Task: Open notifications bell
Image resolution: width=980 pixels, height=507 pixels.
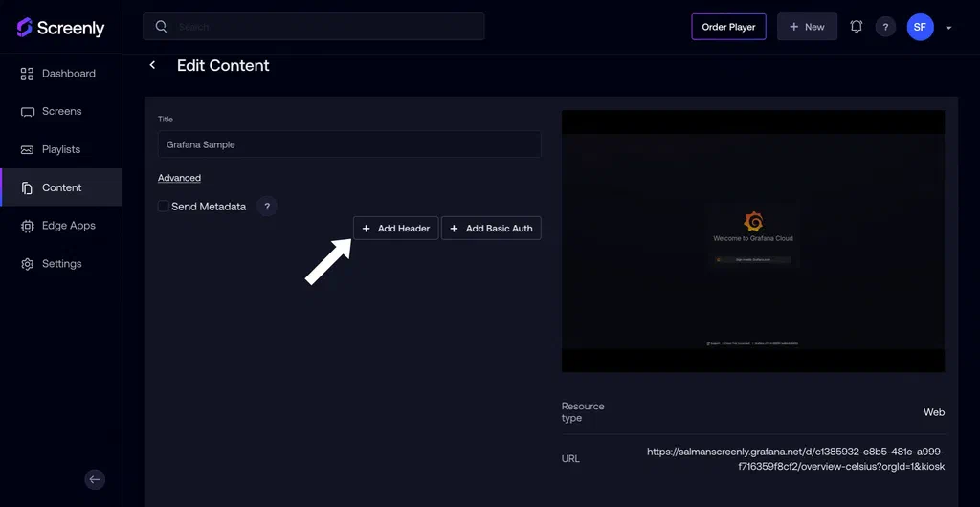Action: (857, 26)
